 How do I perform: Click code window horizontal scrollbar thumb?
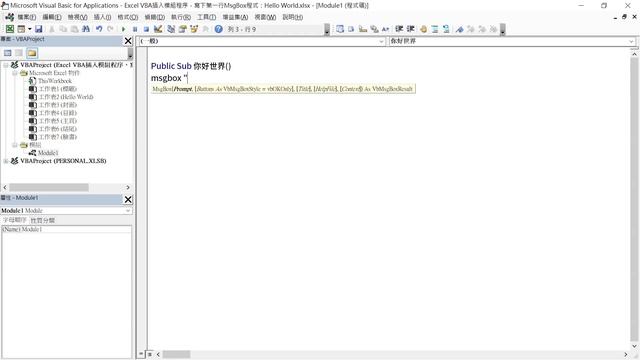pyautogui.click(x=176, y=354)
